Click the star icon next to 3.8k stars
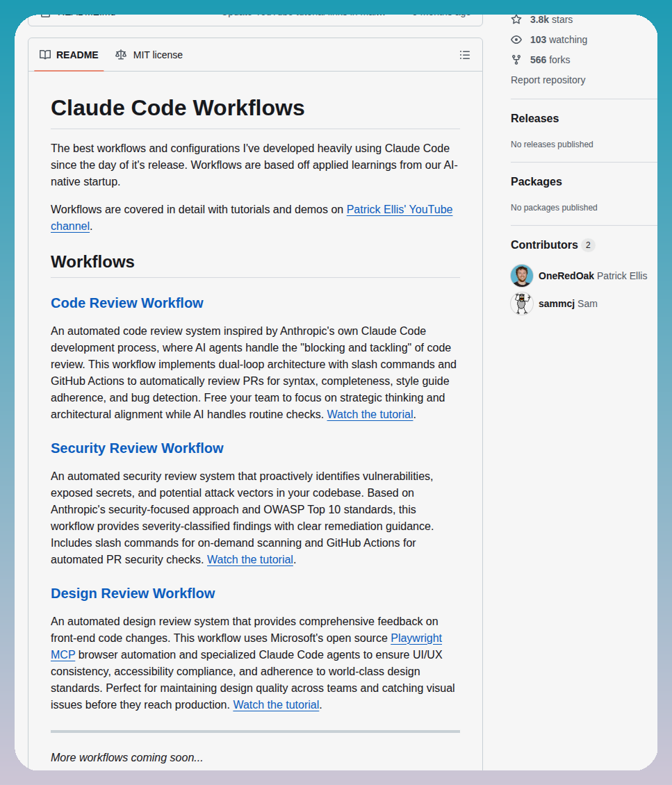672x785 pixels. pos(516,19)
